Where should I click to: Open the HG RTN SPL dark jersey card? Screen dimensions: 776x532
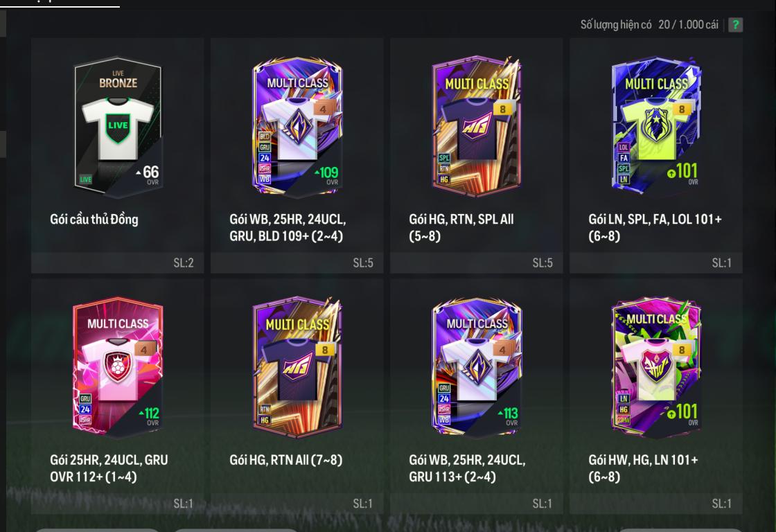[477, 126]
